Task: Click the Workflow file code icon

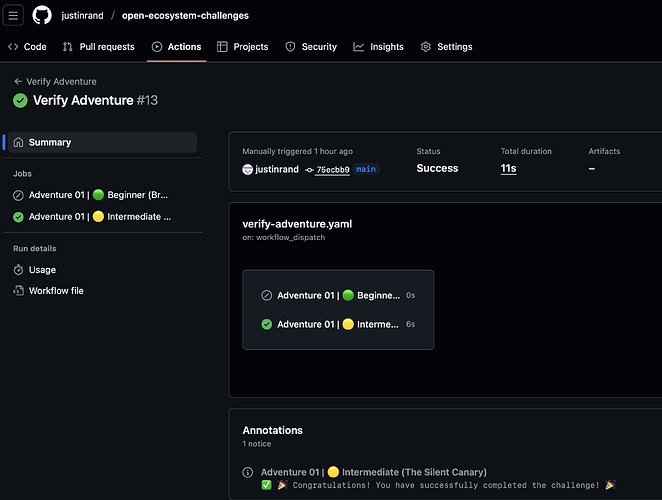Action: coord(18,291)
